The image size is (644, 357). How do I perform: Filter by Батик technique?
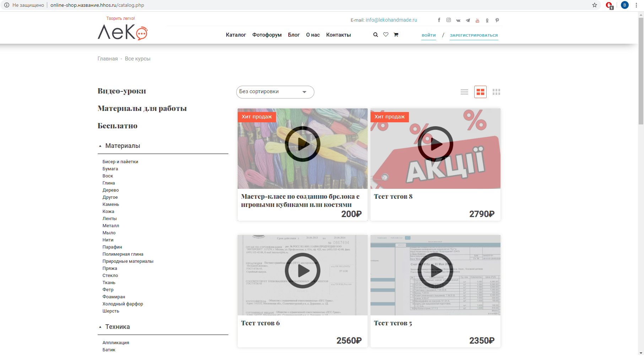tap(109, 350)
